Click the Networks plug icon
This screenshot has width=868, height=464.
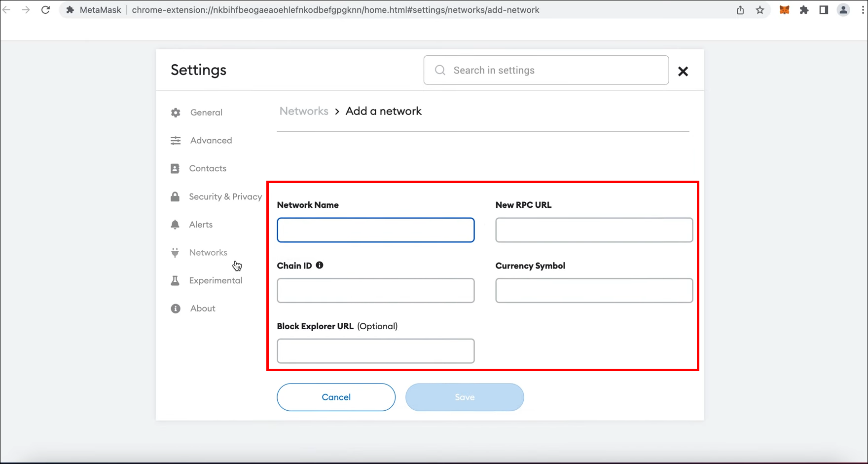coord(175,253)
